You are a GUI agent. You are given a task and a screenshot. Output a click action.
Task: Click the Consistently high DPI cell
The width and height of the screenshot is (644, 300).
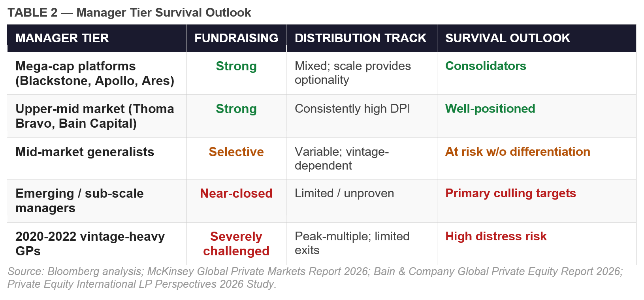[352, 109]
